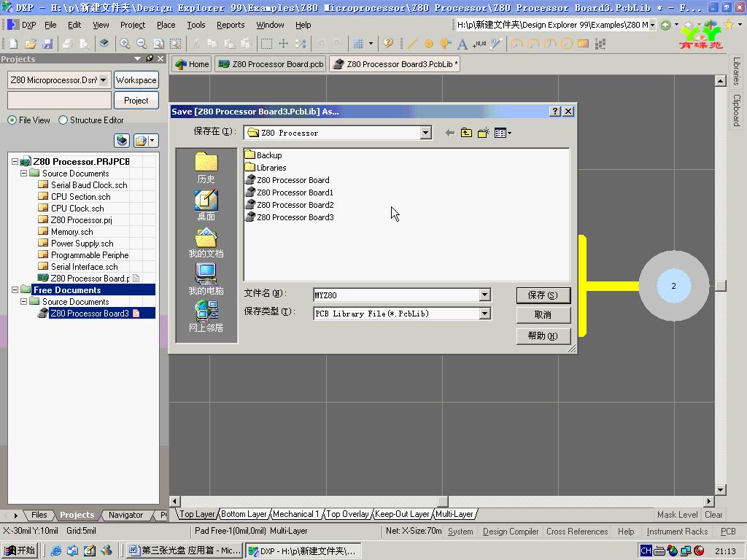Screen dimensions: 747x560
Task: Switch to the Navigator panel tab
Action: click(125, 515)
